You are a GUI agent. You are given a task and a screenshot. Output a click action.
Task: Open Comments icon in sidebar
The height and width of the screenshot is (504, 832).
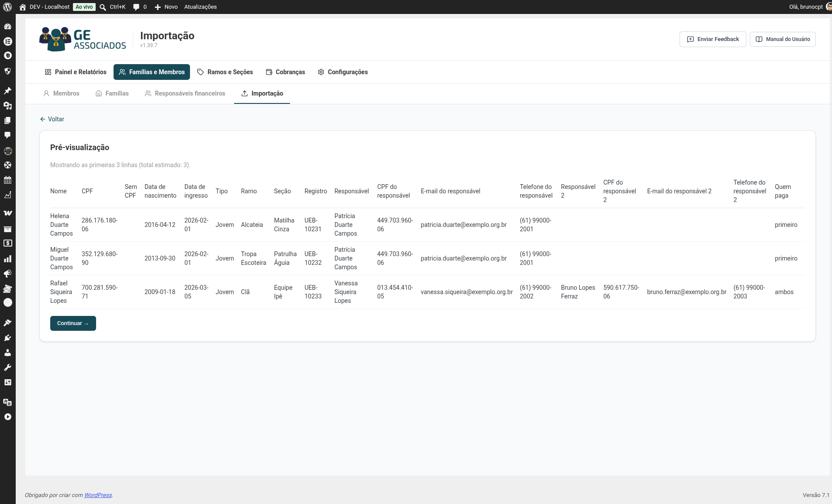click(7, 135)
